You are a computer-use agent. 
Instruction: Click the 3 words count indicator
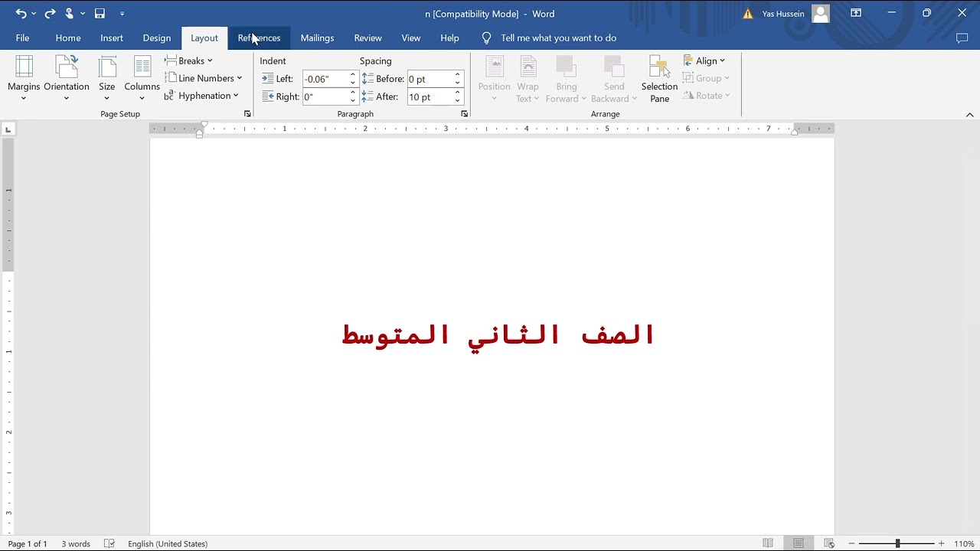pos(76,543)
